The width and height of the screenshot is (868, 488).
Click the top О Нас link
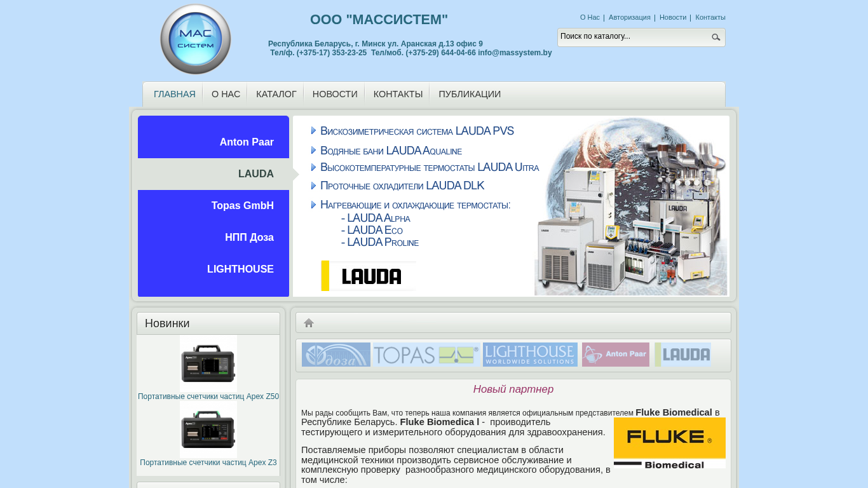pyautogui.click(x=590, y=17)
